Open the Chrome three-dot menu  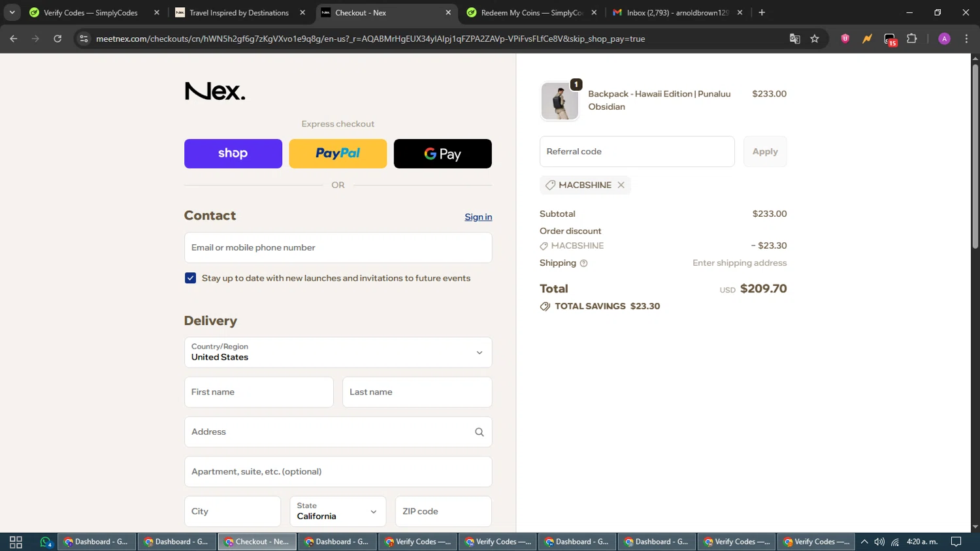pos(966,39)
